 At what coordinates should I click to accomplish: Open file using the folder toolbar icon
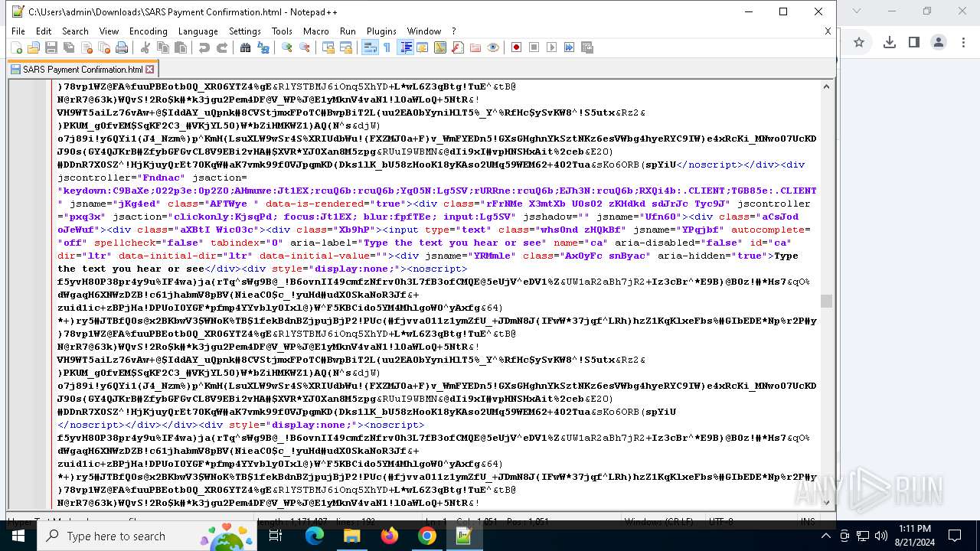pyautogui.click(x=34, y=47)
